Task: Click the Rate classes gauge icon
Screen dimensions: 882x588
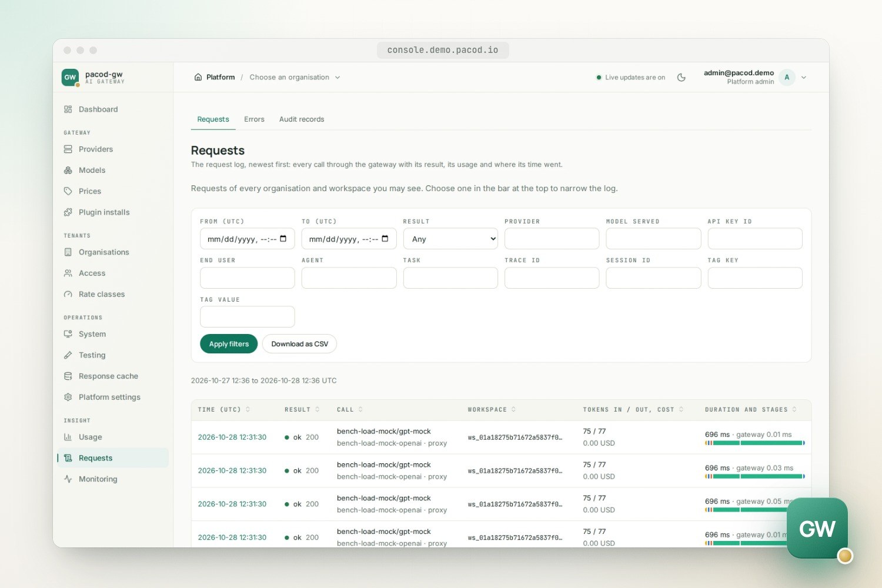Action: [68, 295]
